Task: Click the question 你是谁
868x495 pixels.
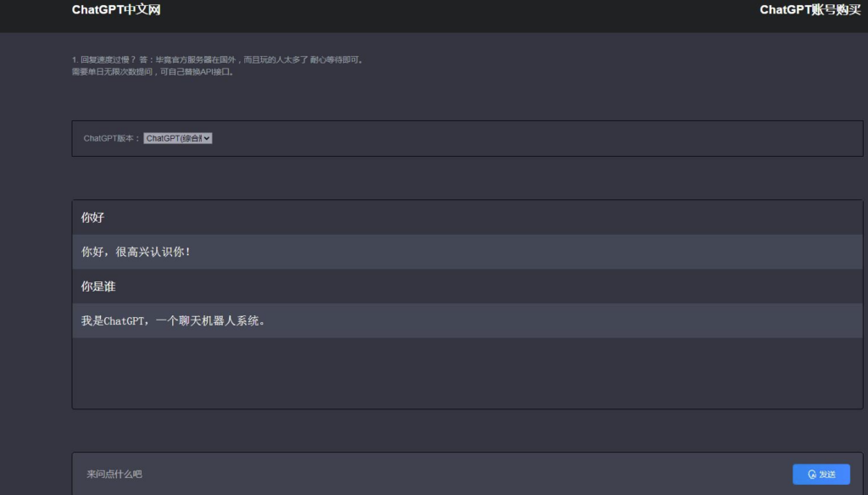Action: coord(98,287)
